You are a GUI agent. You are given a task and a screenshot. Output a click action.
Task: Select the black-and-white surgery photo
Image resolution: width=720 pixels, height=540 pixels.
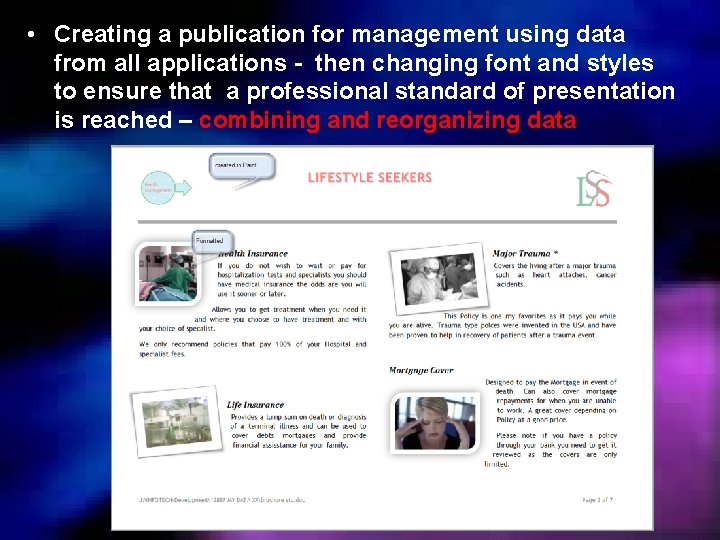[439, 279]
